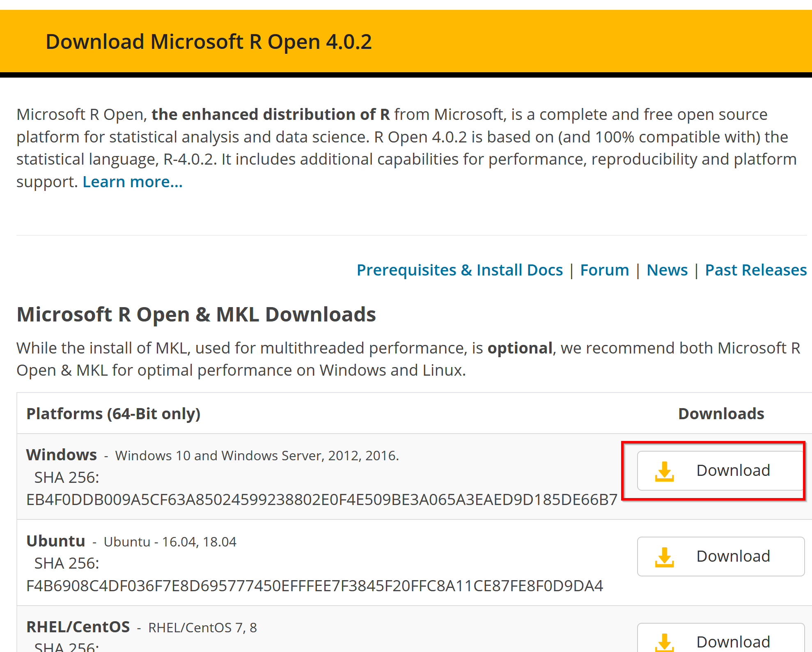Viewport: 812px width, 652px height.
Task: Click the Microsoft R Open & MKL Downloads heading
Action: coord(196,315)
